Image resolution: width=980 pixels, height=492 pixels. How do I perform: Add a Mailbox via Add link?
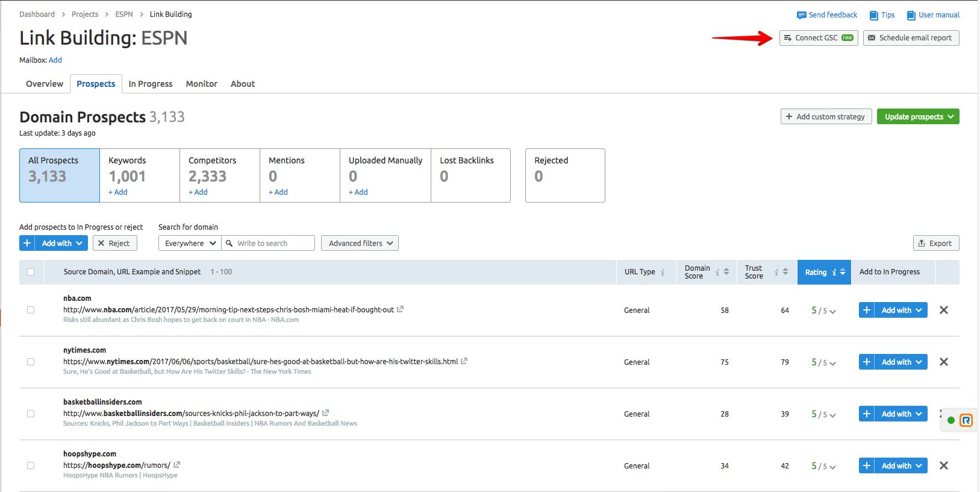tap(55, 60)
